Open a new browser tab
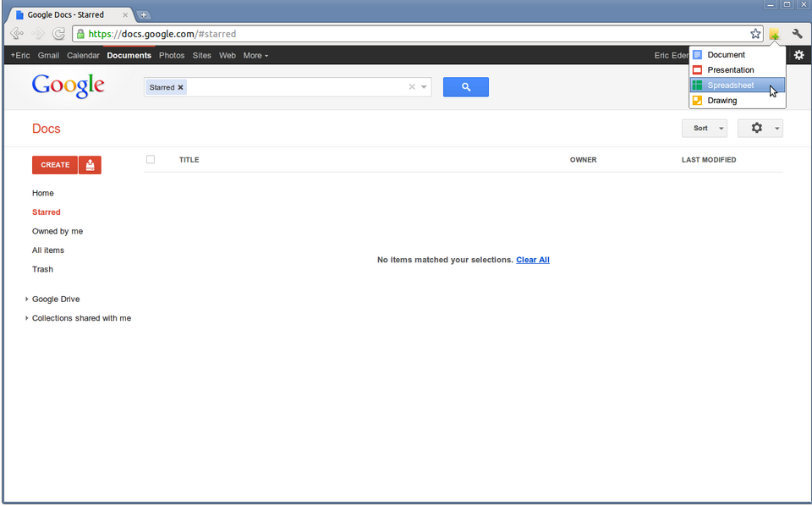 144,15
